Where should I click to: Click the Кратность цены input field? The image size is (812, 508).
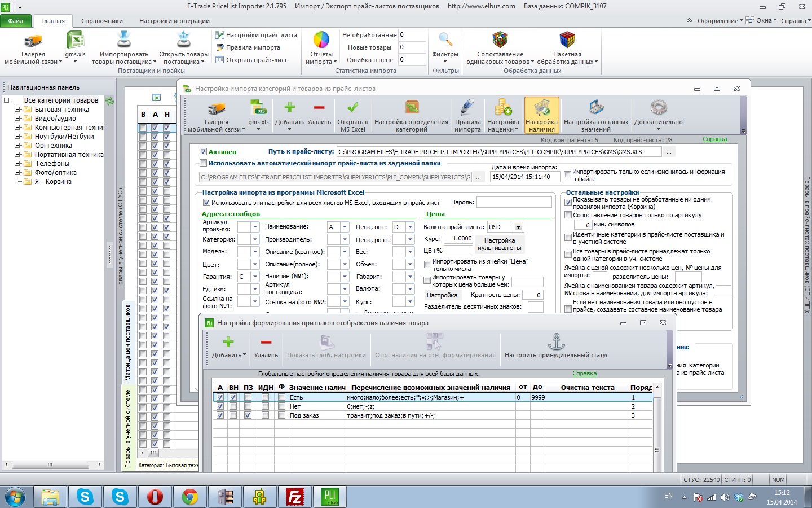(532, 295)
